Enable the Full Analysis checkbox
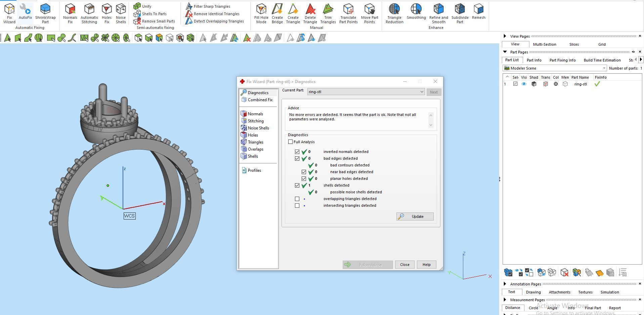Viewport: 644px width, 315px height. pos(291,142)
